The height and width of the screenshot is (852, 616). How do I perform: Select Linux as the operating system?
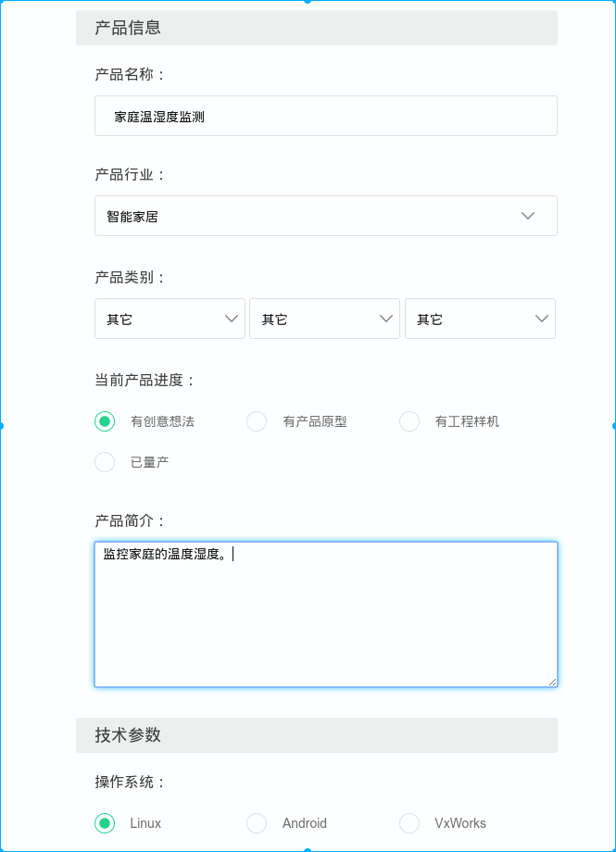[x=105, y=823]
